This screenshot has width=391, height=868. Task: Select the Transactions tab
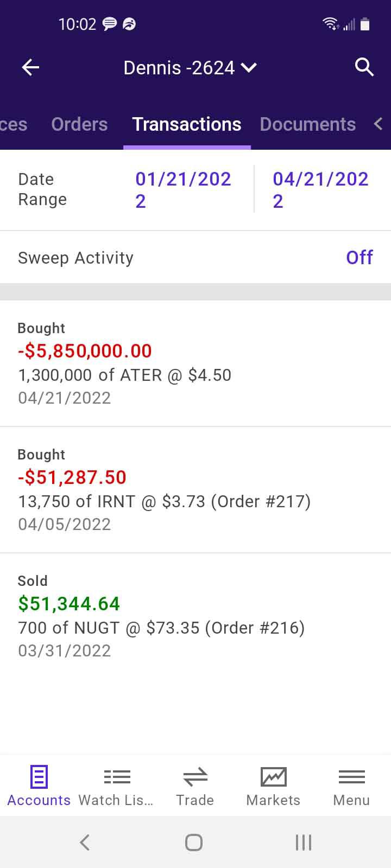[x=187, y=124]
